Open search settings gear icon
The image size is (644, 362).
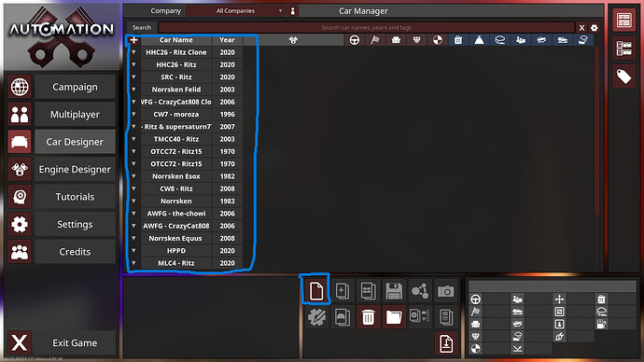tap(595, 27)
